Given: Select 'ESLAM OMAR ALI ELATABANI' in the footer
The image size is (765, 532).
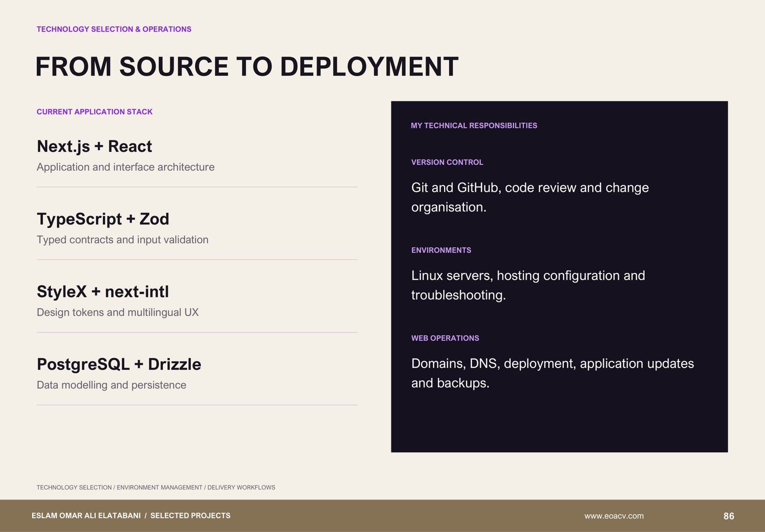Looking at the screenshot, I should tap(86, 516).
